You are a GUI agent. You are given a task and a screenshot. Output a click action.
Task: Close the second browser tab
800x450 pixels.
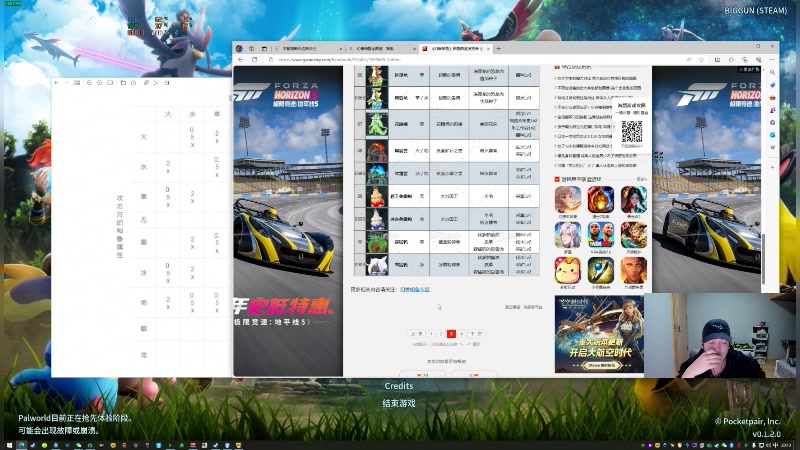[414, 48]
